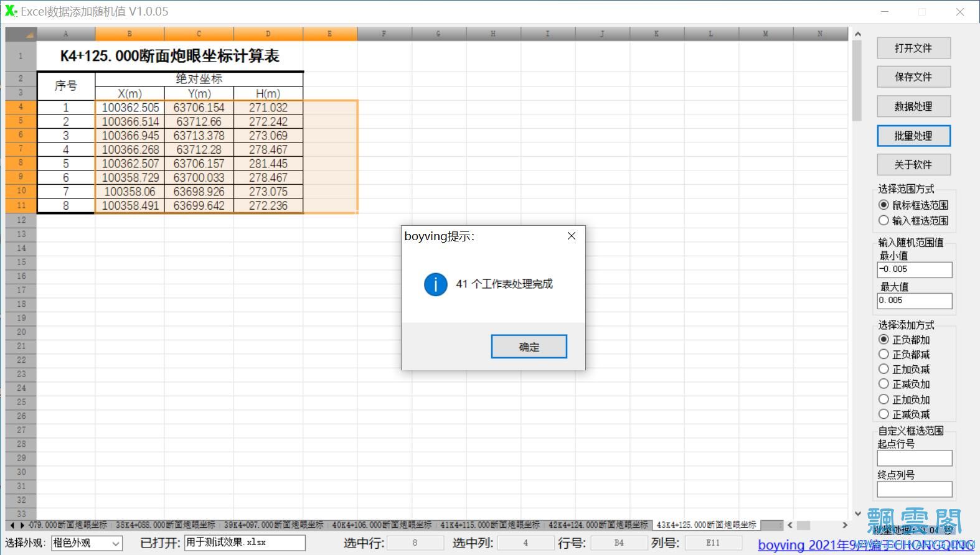This screenshot has width=980, height=555.
Task: Click the sheet tabs scroll-left arrow
Action: coord(12,526)
